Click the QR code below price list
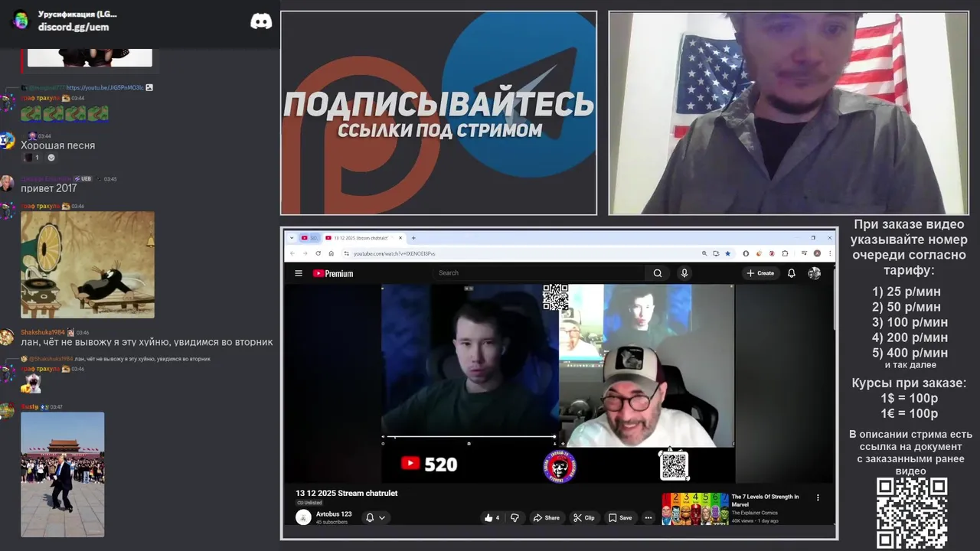This screenshot has height=551, width=980. tap(912, 513)
